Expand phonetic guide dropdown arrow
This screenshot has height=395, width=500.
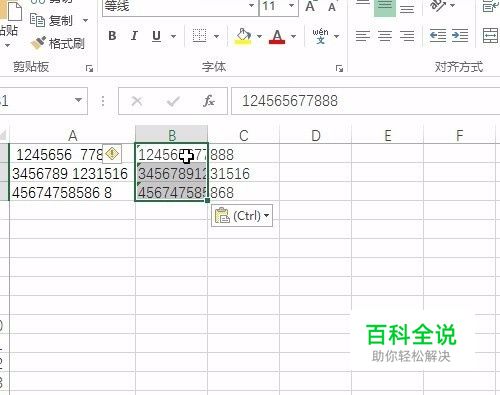tap(337, 36)
